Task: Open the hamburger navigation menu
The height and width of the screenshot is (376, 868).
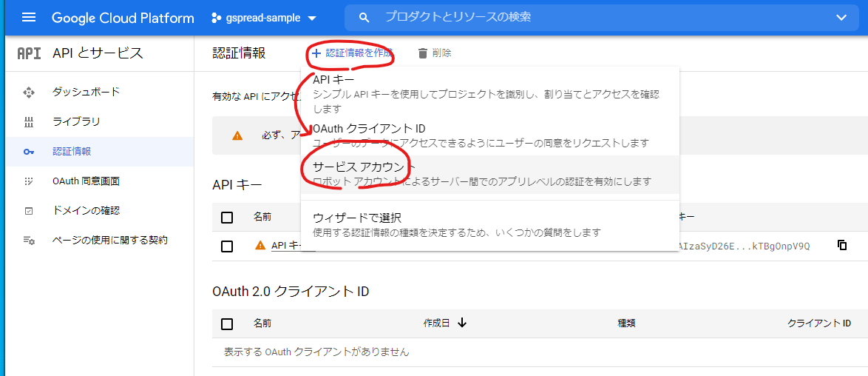Action: tap(29, 18)
